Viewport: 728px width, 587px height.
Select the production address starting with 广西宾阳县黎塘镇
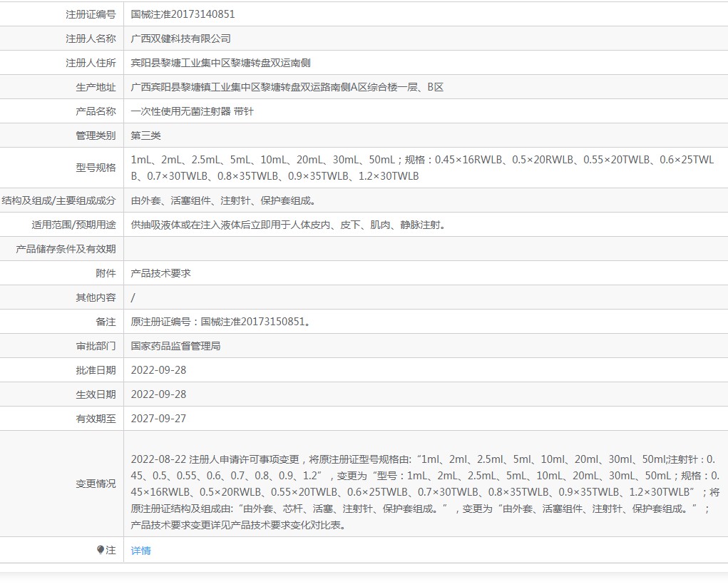tap(287, 87)
